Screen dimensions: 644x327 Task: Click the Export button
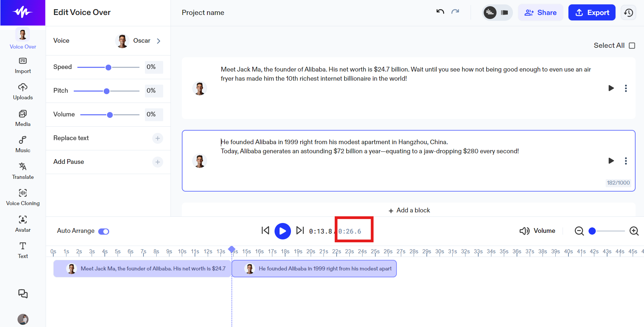[592, 12]
